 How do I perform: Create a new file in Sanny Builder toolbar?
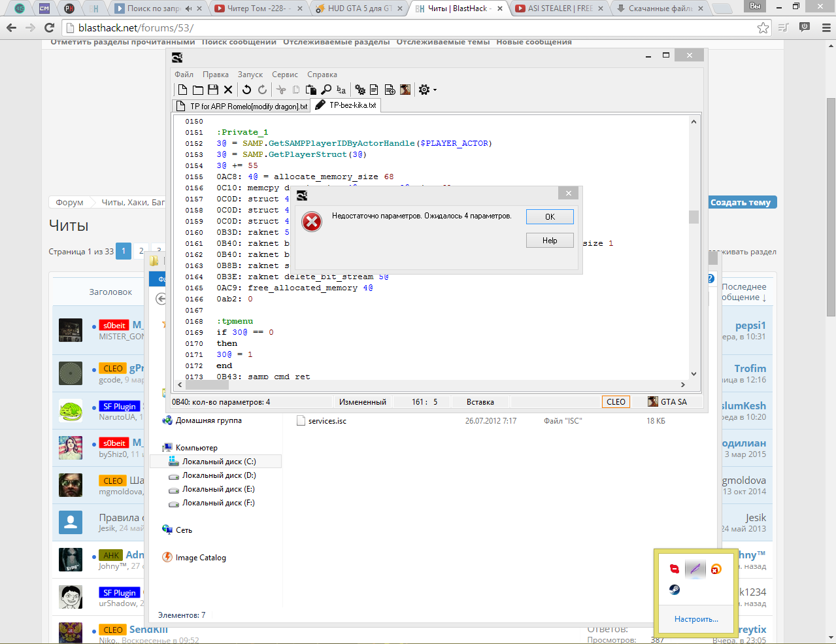pyautogui.click(x=182, y=90)
